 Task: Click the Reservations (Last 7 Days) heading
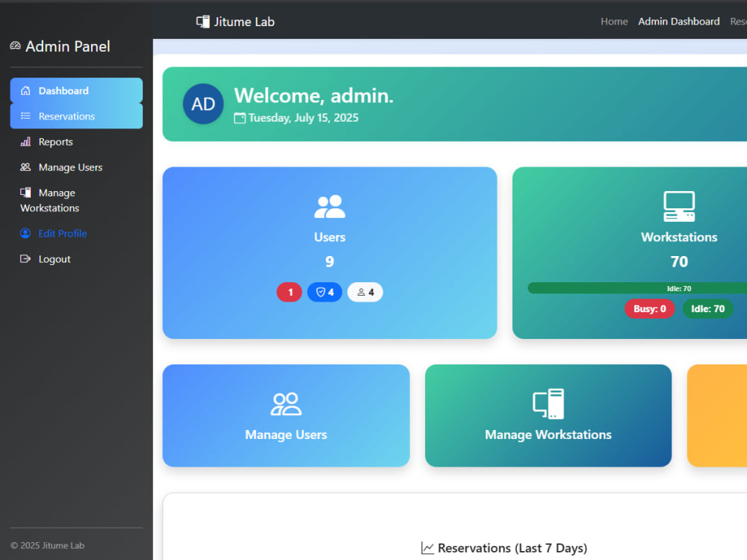(512, 549)
